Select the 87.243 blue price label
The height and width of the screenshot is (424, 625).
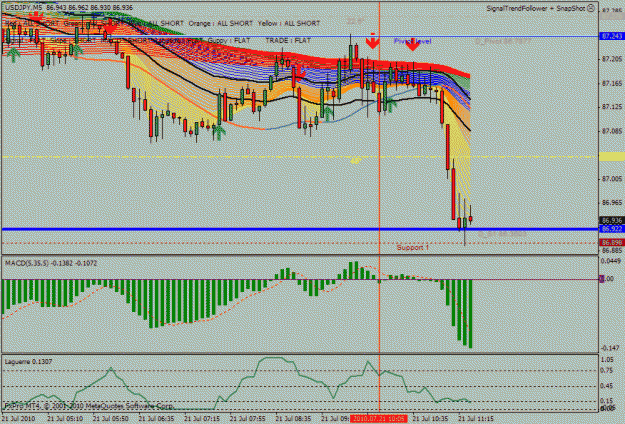[x=611, y=36]
